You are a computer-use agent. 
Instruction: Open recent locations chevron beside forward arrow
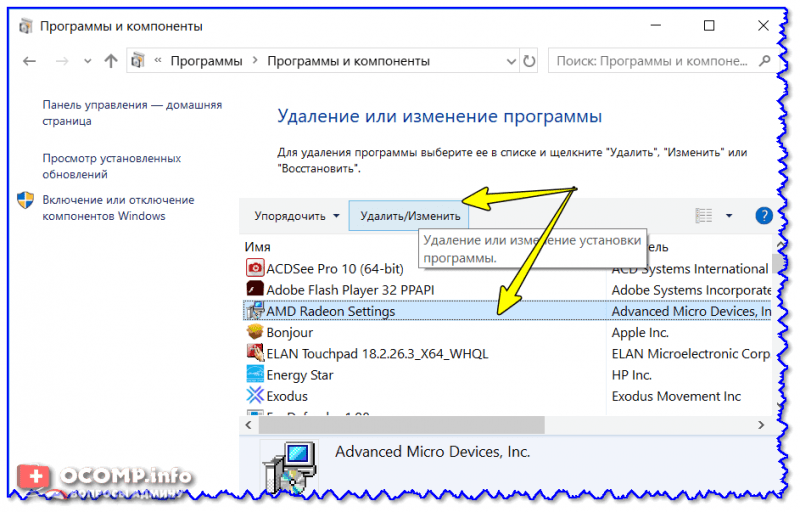87,61
